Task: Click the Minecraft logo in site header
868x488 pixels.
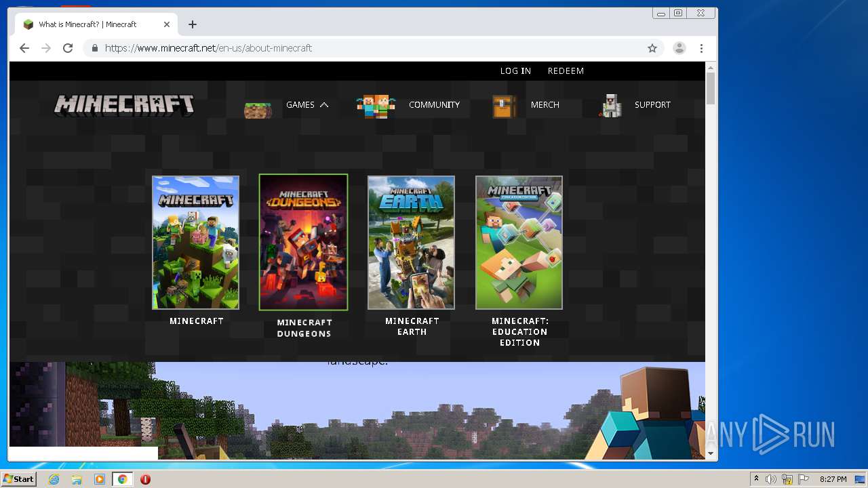Action: tap(124, 105)
